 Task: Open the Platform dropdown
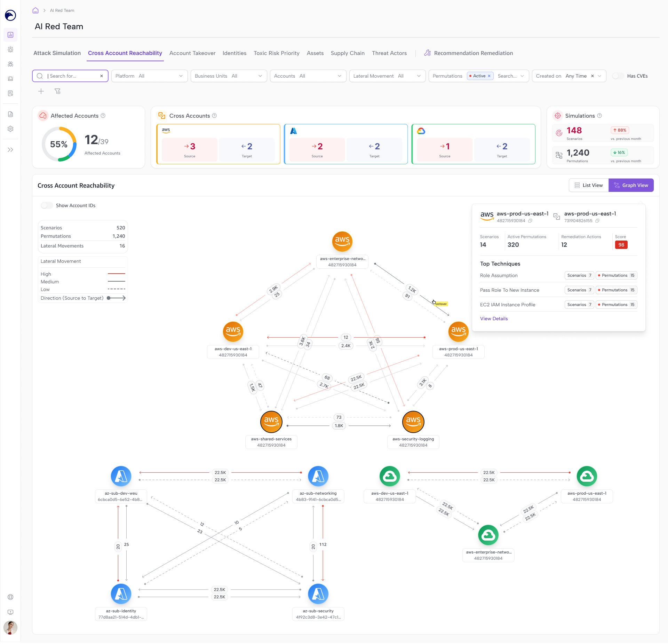150,76
